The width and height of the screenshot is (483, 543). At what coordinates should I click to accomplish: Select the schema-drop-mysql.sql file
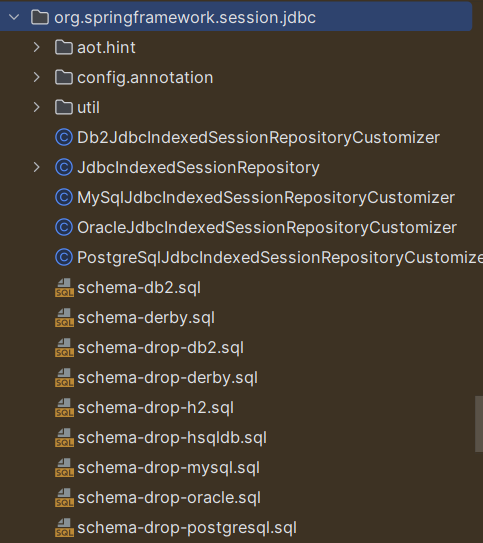pos(168,468)
